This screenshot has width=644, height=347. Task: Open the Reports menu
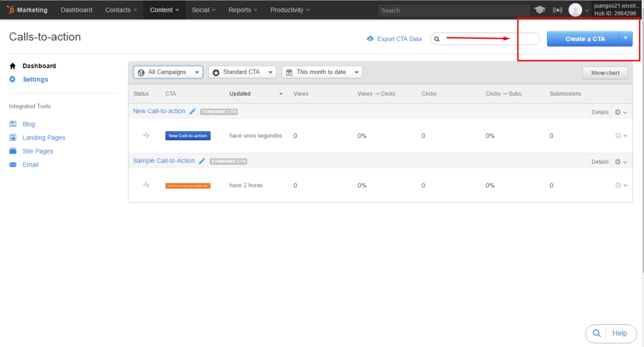[242, 10]
